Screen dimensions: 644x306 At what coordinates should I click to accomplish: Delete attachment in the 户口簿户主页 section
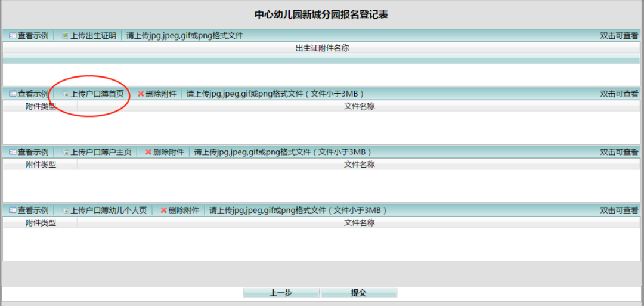pos(164,152)
